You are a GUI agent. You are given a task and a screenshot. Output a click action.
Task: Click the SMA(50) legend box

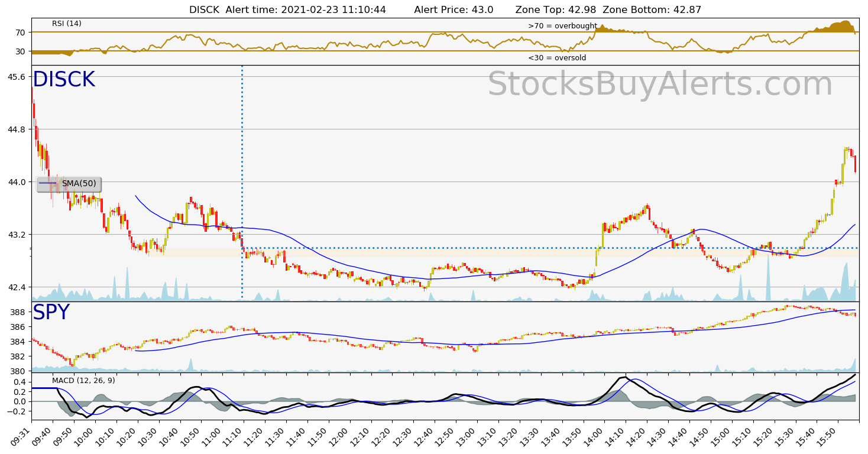tap(69, 184)
